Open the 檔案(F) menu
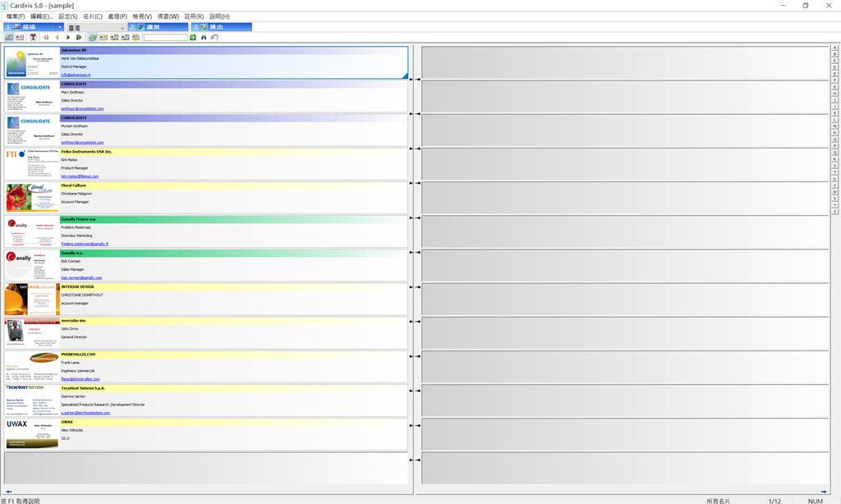 point(16,16)
